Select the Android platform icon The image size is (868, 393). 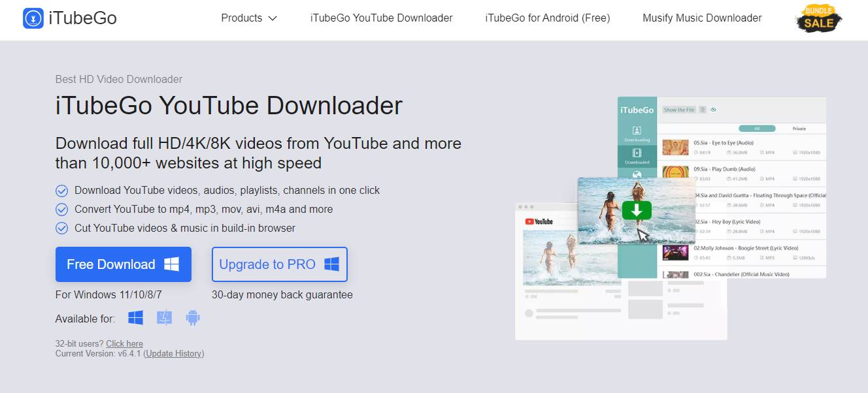point(192,318)
